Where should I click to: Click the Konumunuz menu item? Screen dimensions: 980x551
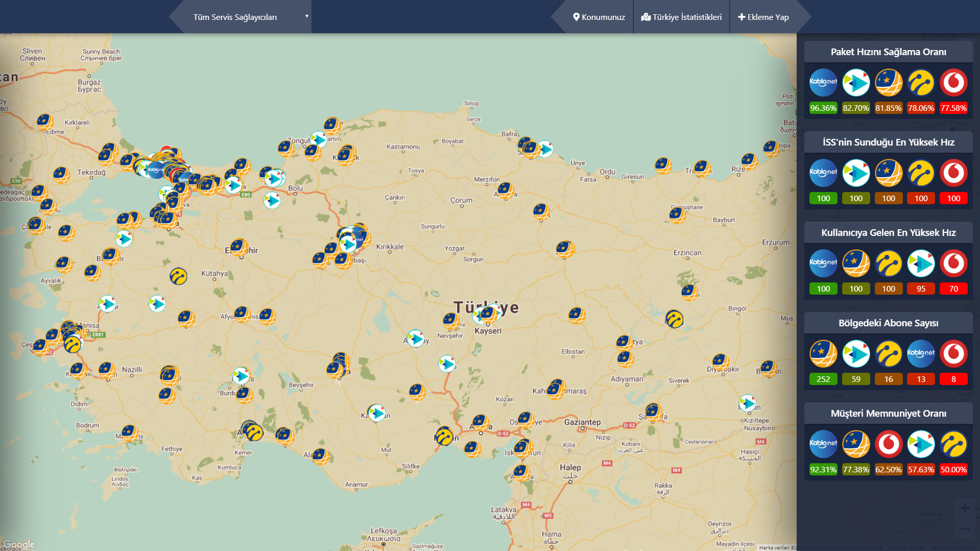pyautogui.click(x=599, y=17)
